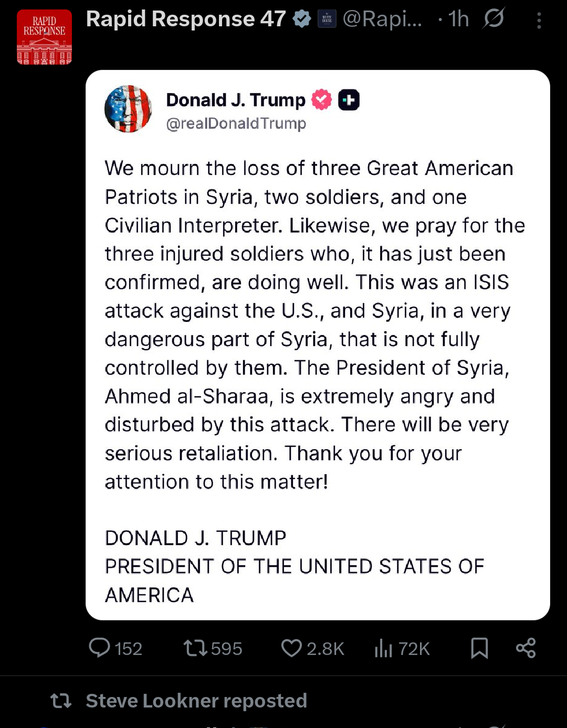This screenshot has height=728, width=567.
Task: Tap the blue verified badge beside Rapid Response 47
Action: coord(302,19)
